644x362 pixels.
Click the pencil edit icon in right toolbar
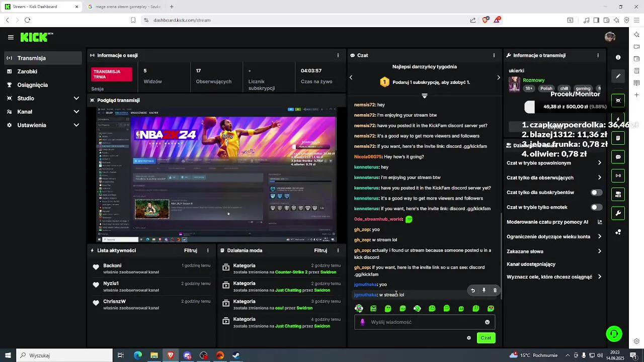pos(618,76)
